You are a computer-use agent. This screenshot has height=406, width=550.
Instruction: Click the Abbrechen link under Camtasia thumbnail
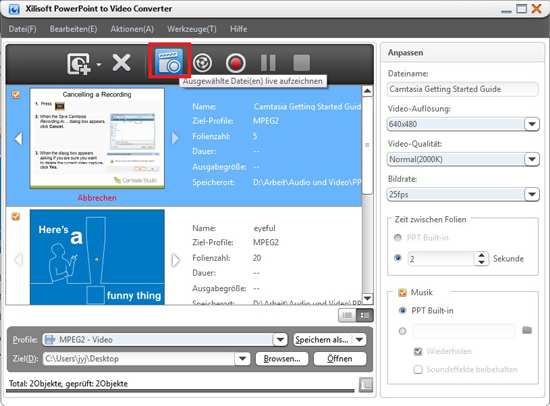pyautogui.click(x=97, y=198)
